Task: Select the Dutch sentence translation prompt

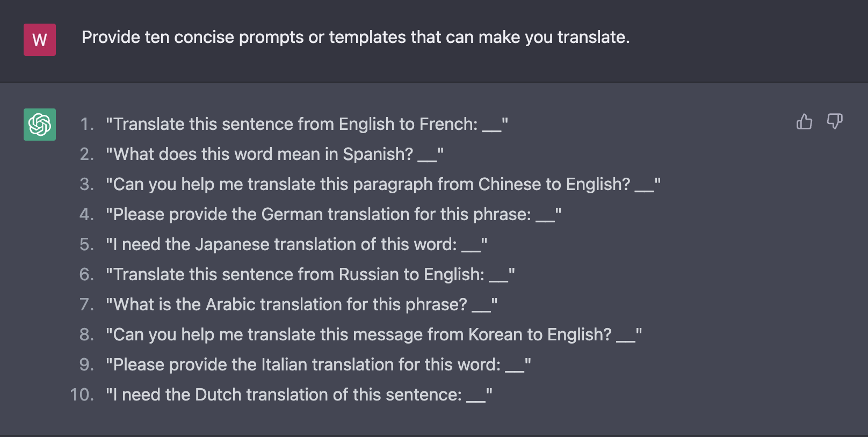Action: coord(299,395)
